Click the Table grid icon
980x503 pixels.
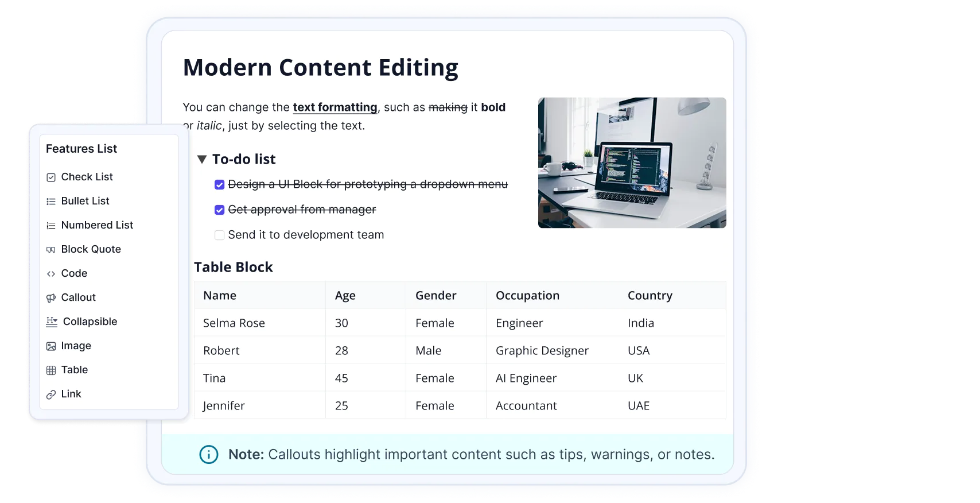(51, 370)
